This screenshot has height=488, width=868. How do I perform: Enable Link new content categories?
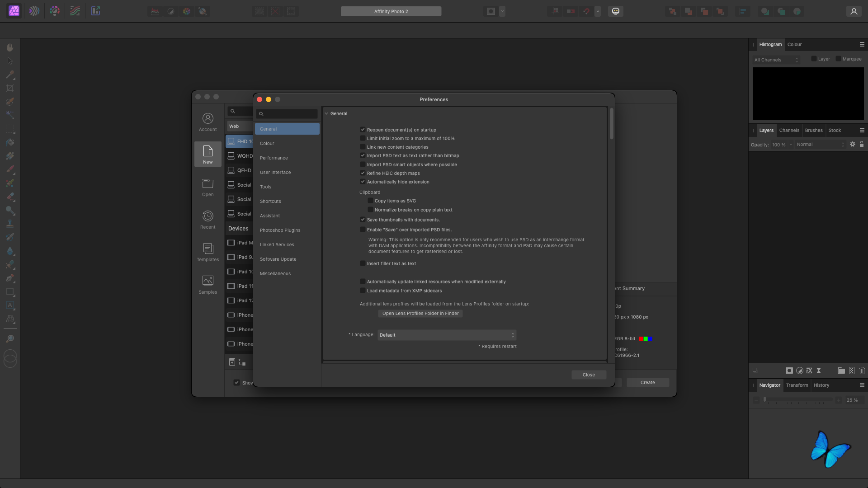pos(362,147)
